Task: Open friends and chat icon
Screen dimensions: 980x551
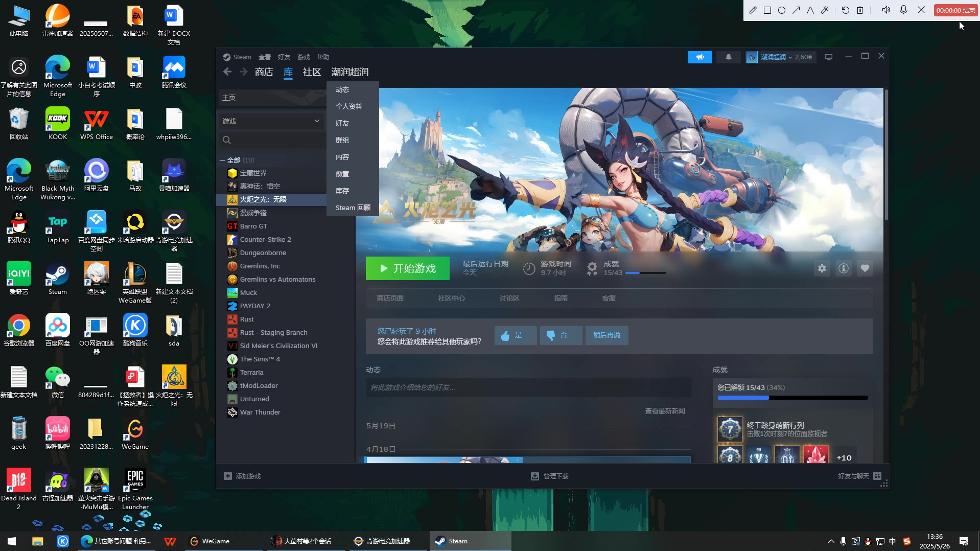Action: pyautogui.click(x=877, y=476)
